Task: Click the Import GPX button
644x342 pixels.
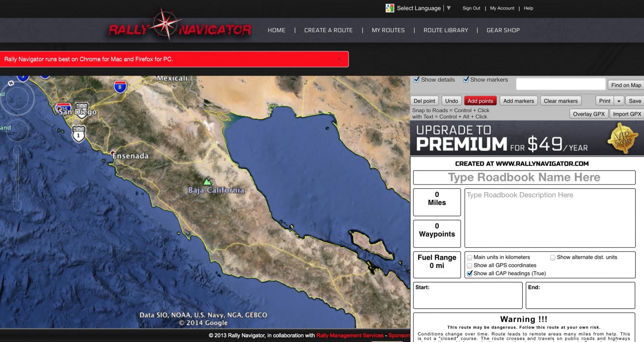Action: [x=627, y=114]
